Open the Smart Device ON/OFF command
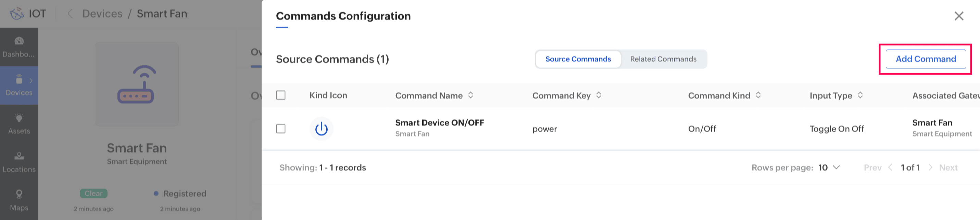Screen dimensions: 980x220 tap(439, 123)
